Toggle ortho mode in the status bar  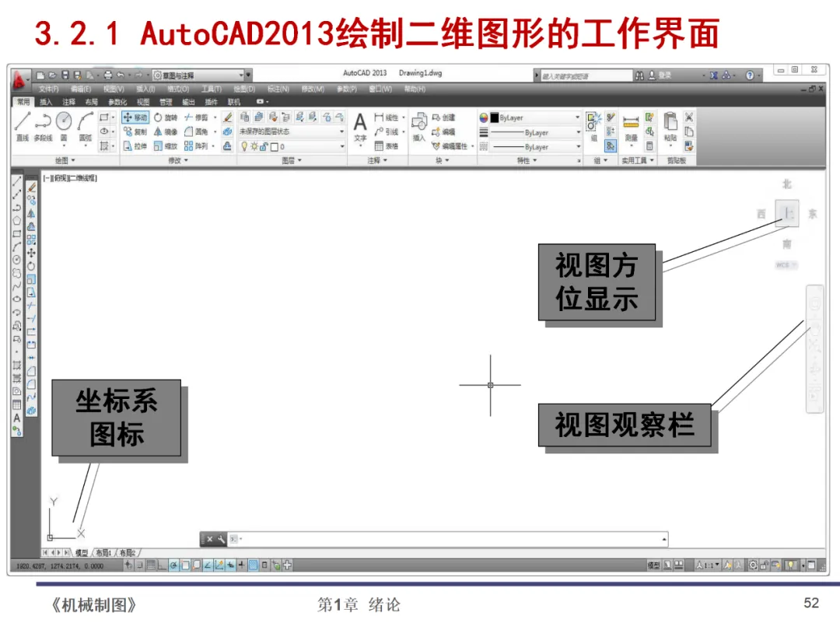(x=162, y=565)
